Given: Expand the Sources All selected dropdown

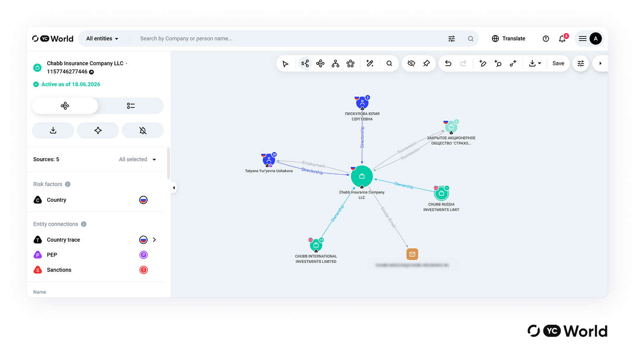Looking at the screenshot, I should pos(138,159).
